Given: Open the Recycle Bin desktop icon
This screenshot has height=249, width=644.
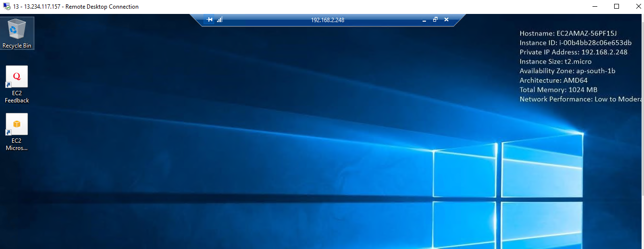Looking at the screenshot, I should 17,33.
